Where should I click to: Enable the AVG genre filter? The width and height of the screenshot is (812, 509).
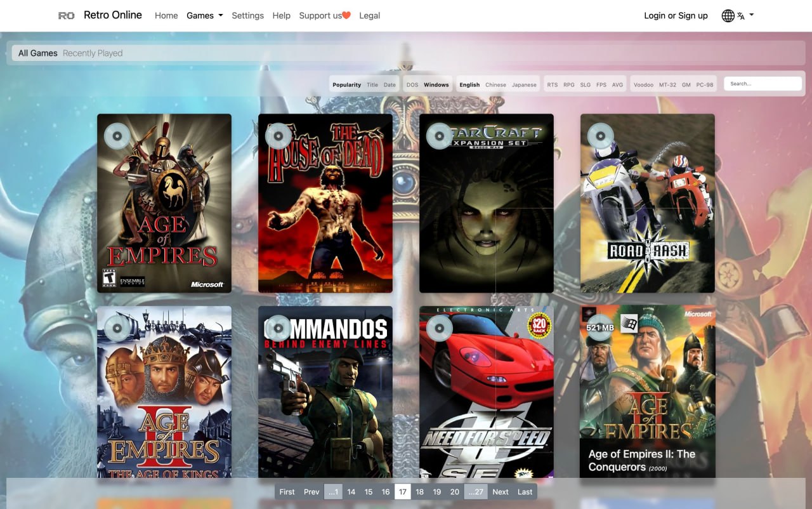618,84
